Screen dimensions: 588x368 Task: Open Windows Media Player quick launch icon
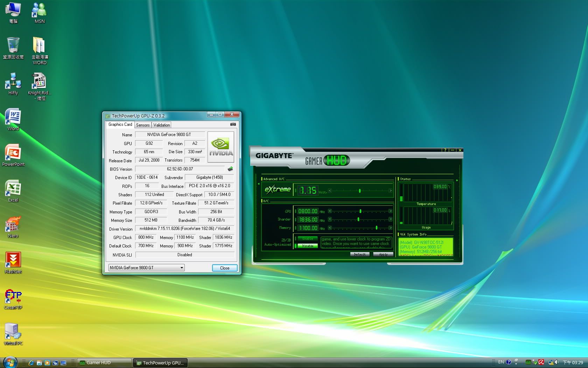[x=47, y=363]
